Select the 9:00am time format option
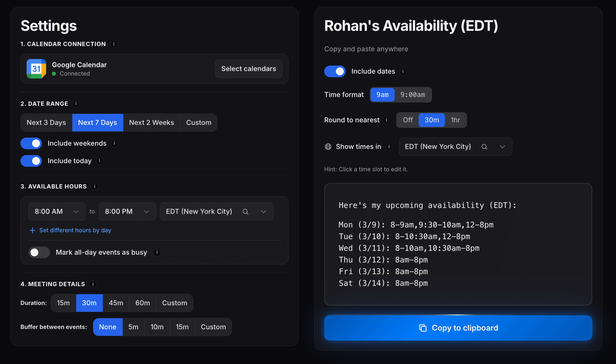Image resolution: width=616 pixels, height=364 pixels. tap(413, 95)
